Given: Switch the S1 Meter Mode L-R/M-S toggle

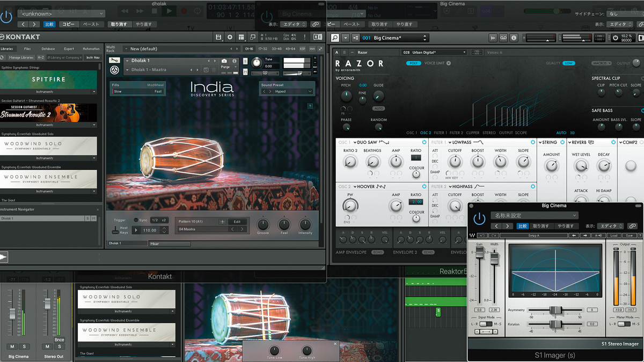Looking at the screenshot, I should coord(625,324).
